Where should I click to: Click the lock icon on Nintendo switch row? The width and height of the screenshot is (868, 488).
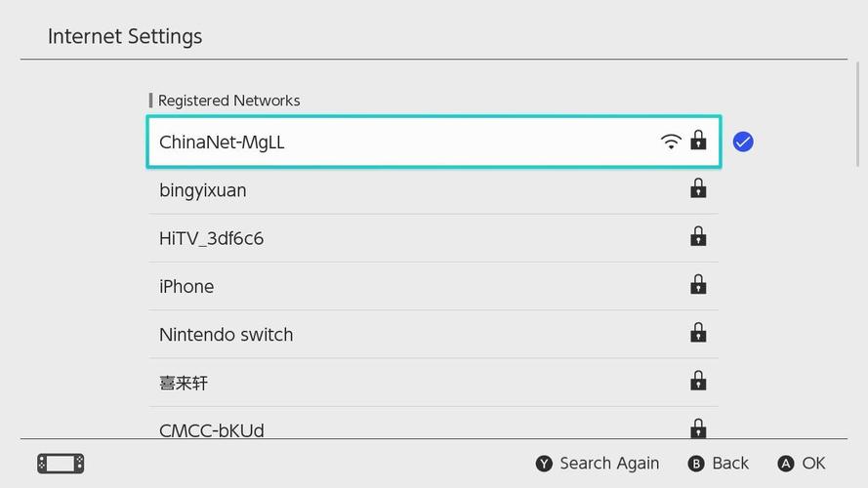[x=698, y=333]
